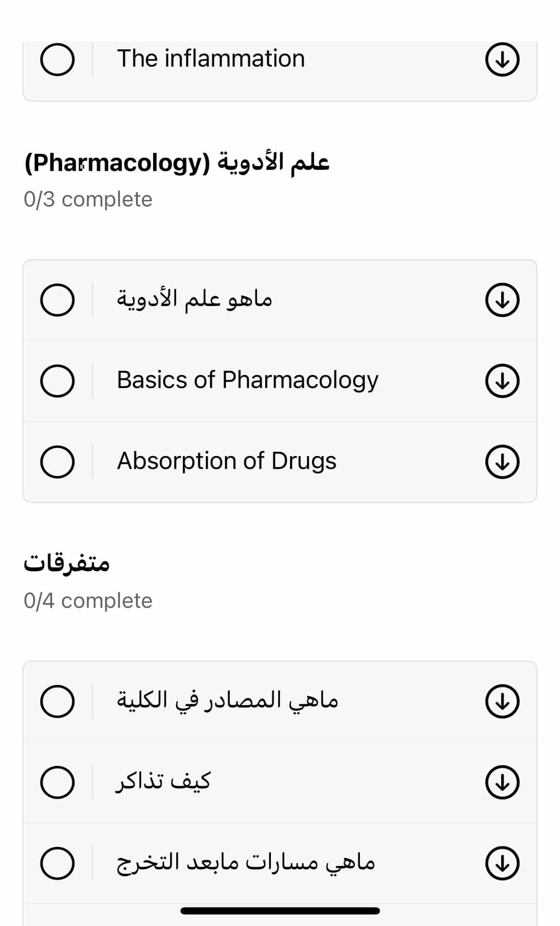Image resolution: width=560 pixels, height=926 pixels.
Task: Open The inflammation lesson title
Action: (211, 58)
